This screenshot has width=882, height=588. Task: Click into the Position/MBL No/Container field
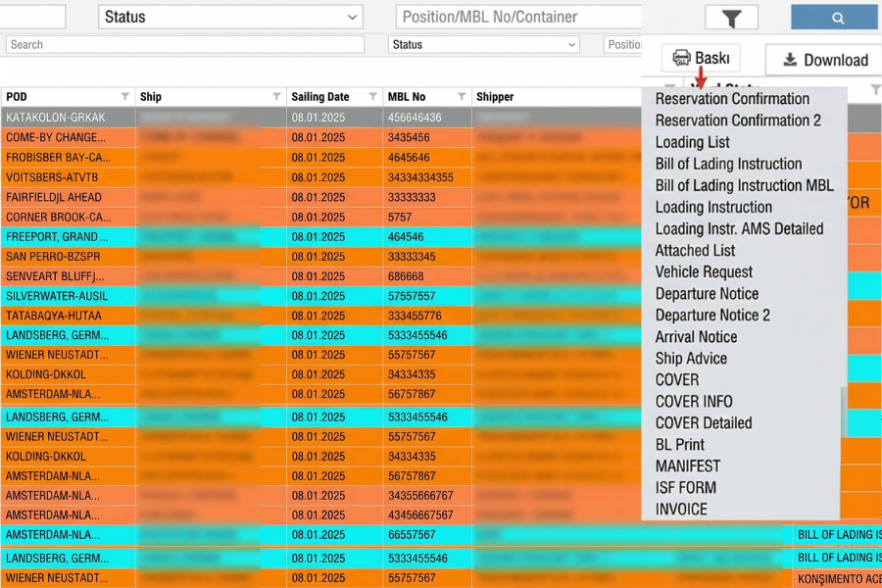coord(517,17)
